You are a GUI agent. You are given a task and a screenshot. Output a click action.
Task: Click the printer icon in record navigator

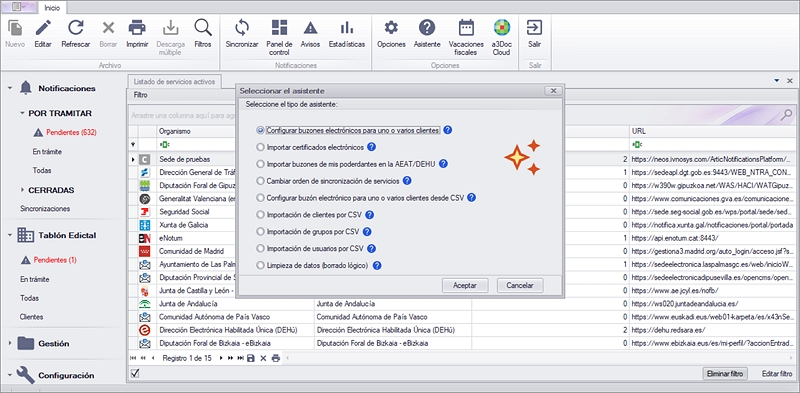pos(276,358)
